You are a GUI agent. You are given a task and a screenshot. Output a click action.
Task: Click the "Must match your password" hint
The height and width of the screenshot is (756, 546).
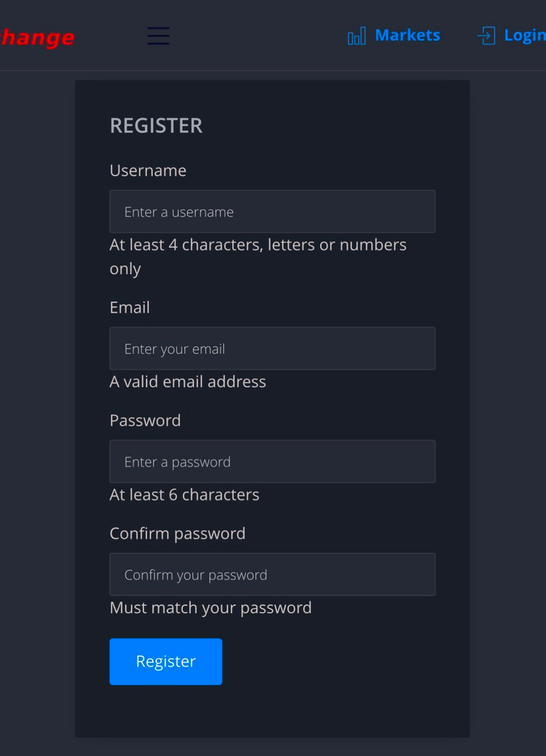pos(211,608)
